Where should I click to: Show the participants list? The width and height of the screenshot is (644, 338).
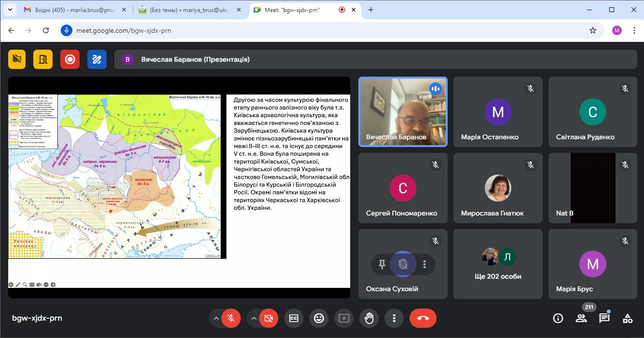pyautogui.click(x=581, y=318)
